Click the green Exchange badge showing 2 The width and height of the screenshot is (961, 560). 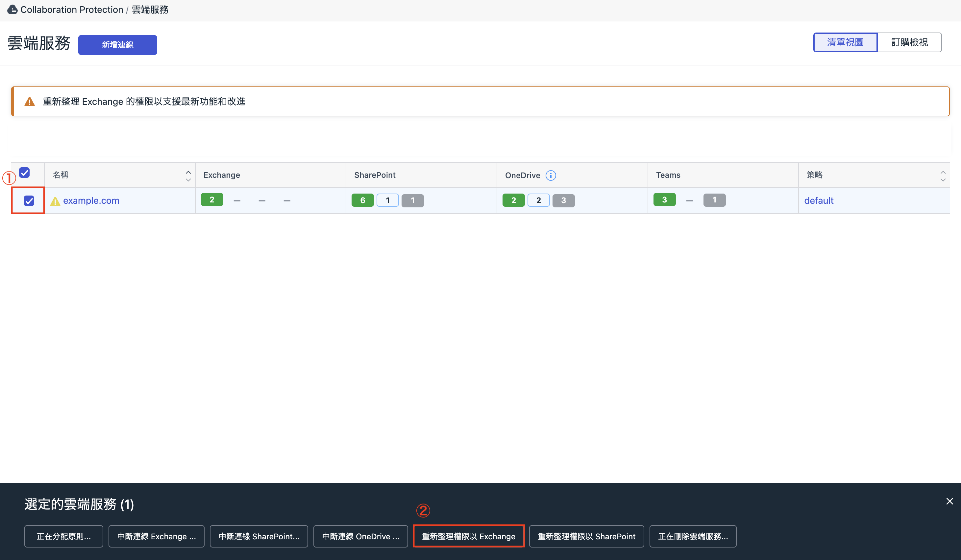[212, 199]
